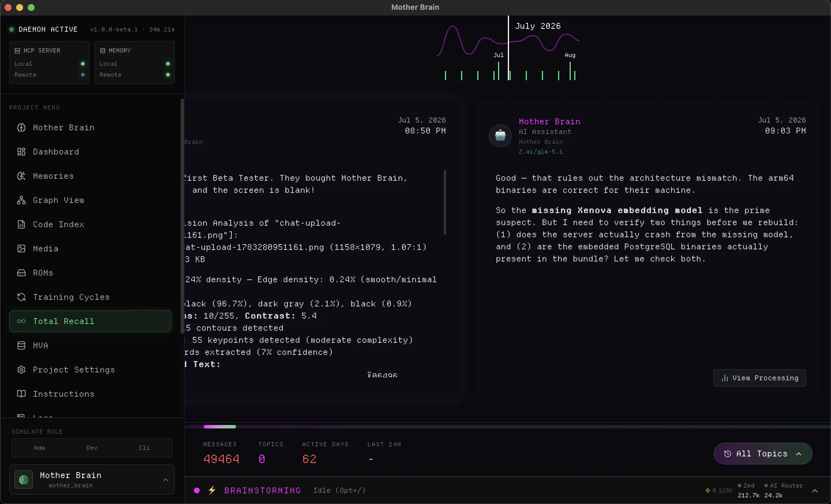The height and width of the screenshot is (504, 831).
Task: Click the AI Router status indicator
Action: [x=783, y=486]
